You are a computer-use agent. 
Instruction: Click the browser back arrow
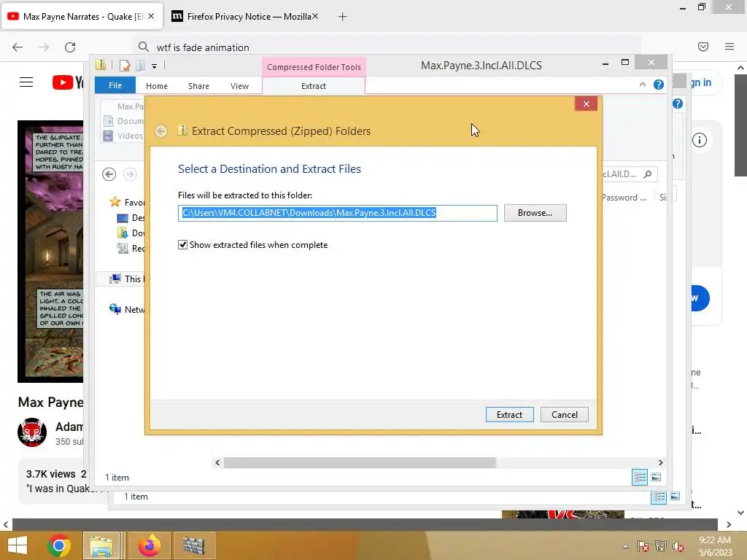(18, 47)
